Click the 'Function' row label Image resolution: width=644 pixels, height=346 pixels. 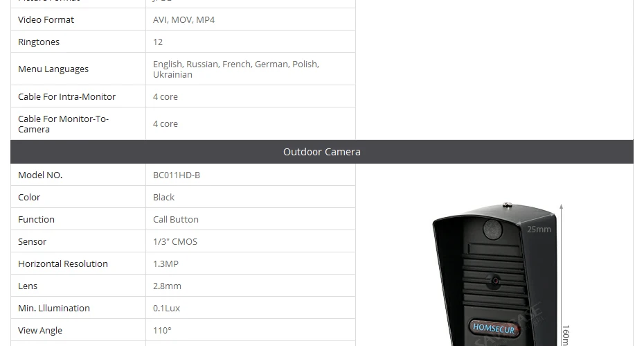coord(36,220)
